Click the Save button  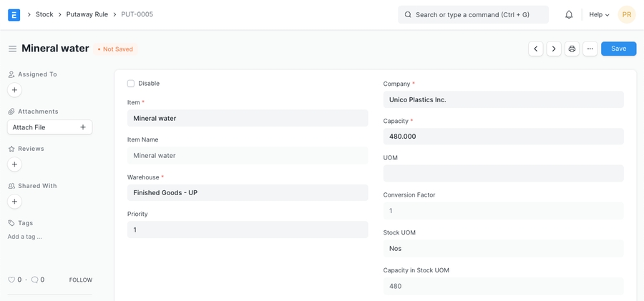tap(618, 49)
